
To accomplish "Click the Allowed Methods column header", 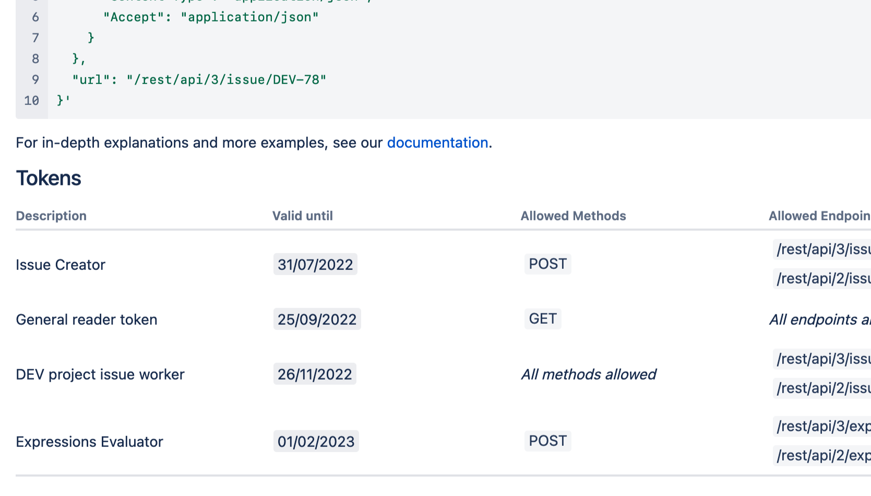I will point(573,216).
